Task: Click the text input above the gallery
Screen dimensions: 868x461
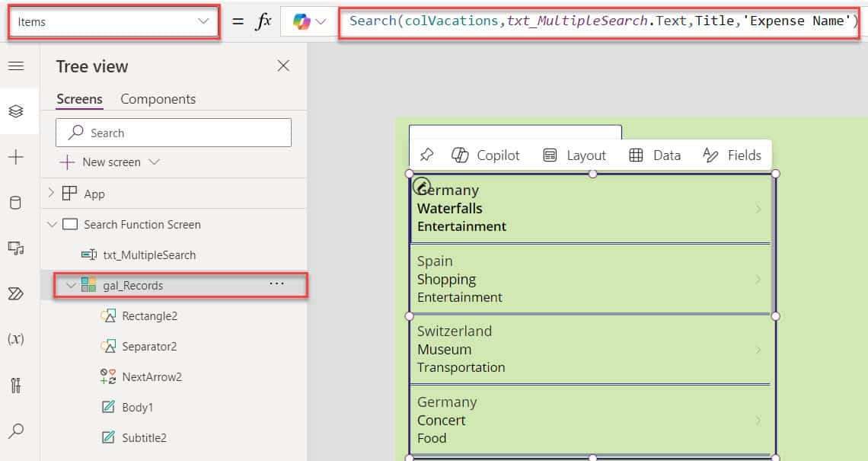Action: click(515, 132)
